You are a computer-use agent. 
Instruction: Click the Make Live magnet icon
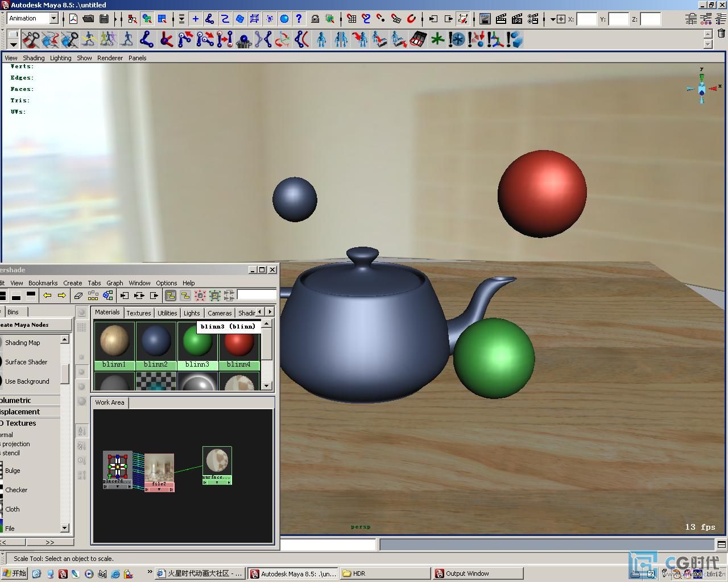(411, 19)
